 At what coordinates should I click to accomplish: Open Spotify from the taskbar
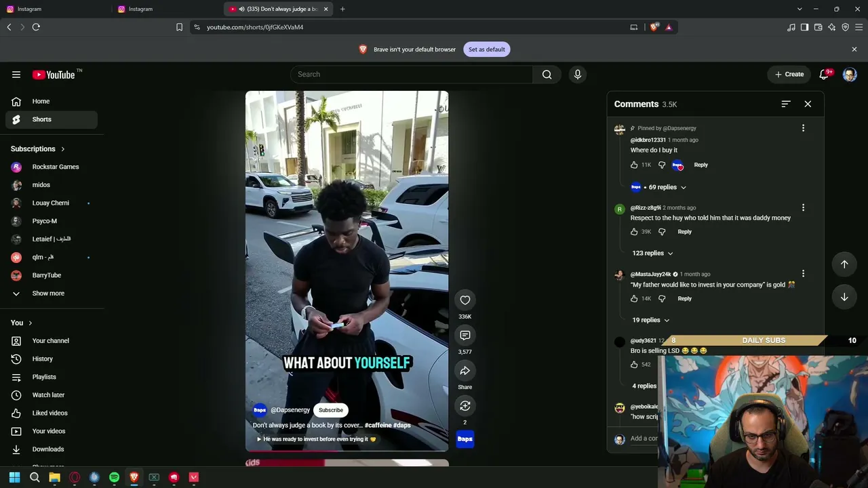tap(114, 477)
